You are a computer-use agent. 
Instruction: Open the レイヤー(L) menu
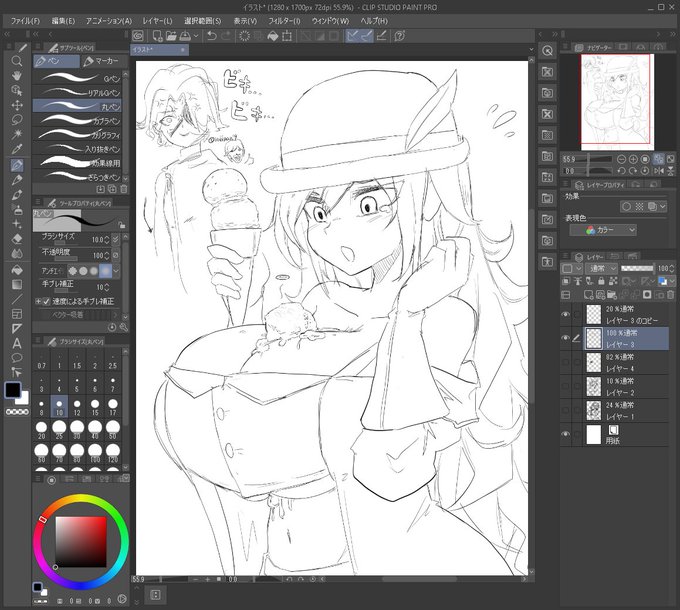157,21
